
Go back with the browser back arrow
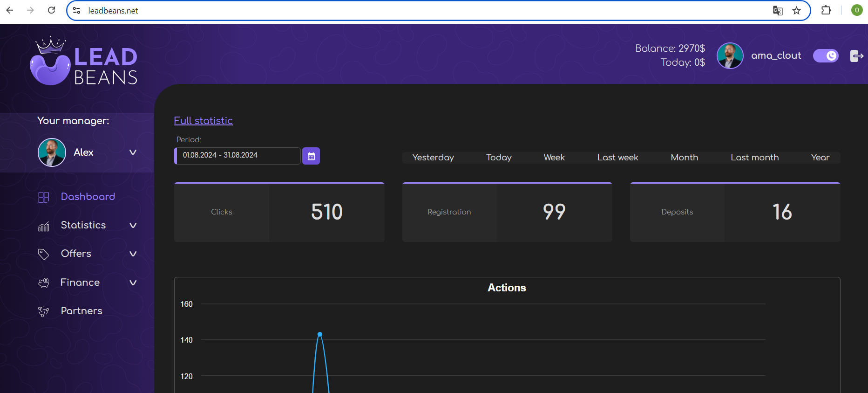coord(10,10)
